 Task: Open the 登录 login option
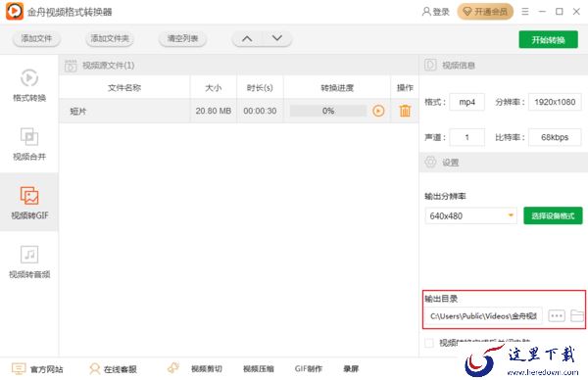[436, 12]
